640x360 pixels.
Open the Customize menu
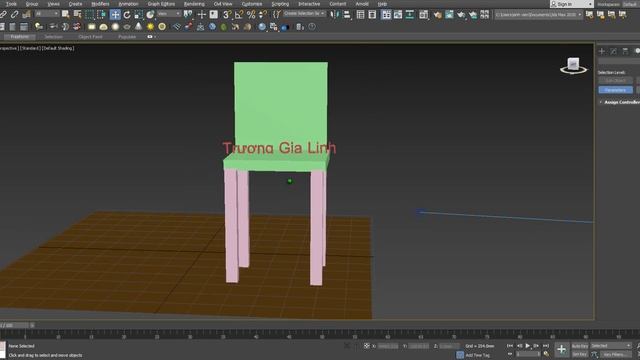252,4
